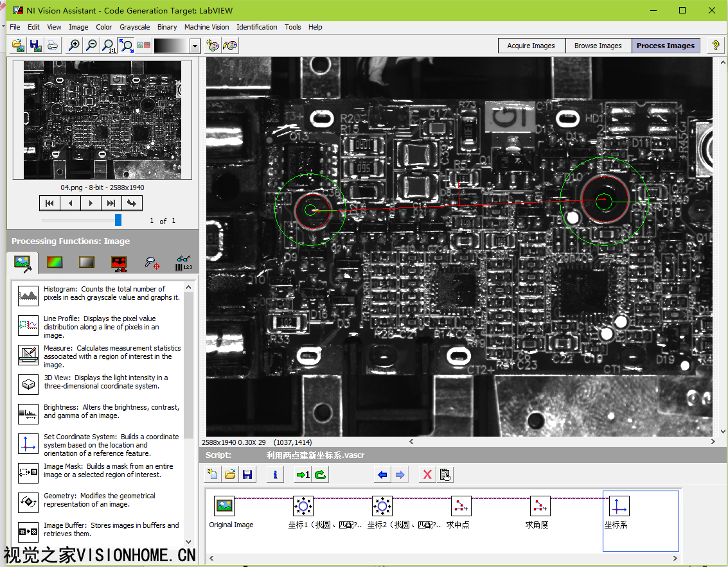Image resolution: width=728 pixels, height=567 pixels.
Task: Click the Set Coordinate System function icon
Action: click(x=28, y=444)
